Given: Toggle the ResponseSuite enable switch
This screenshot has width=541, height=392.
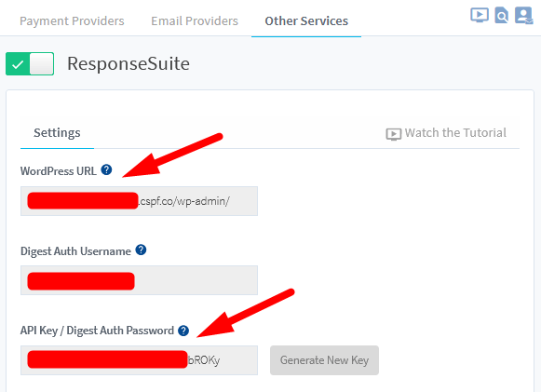Looking at the screenshot, I should click(30, 64).
